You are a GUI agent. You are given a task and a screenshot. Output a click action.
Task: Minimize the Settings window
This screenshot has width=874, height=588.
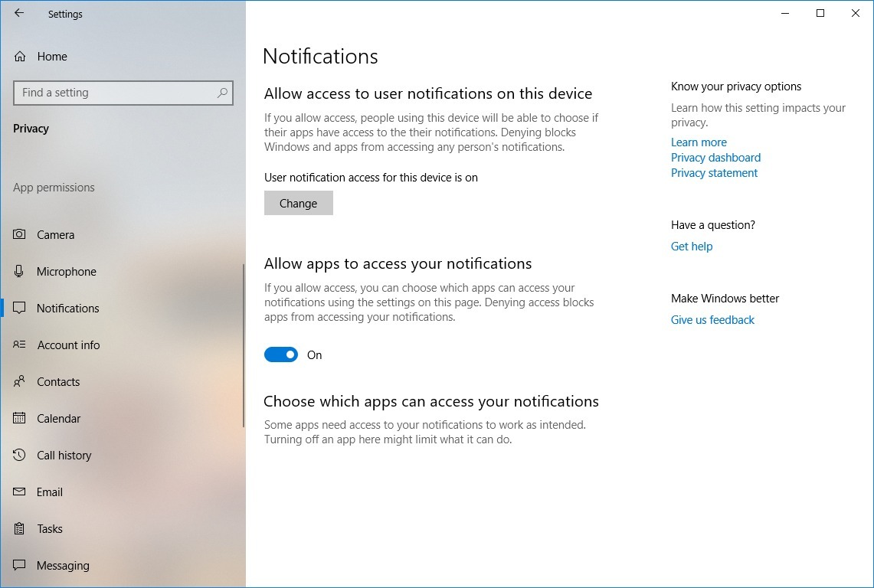click(x=785, y=13)
